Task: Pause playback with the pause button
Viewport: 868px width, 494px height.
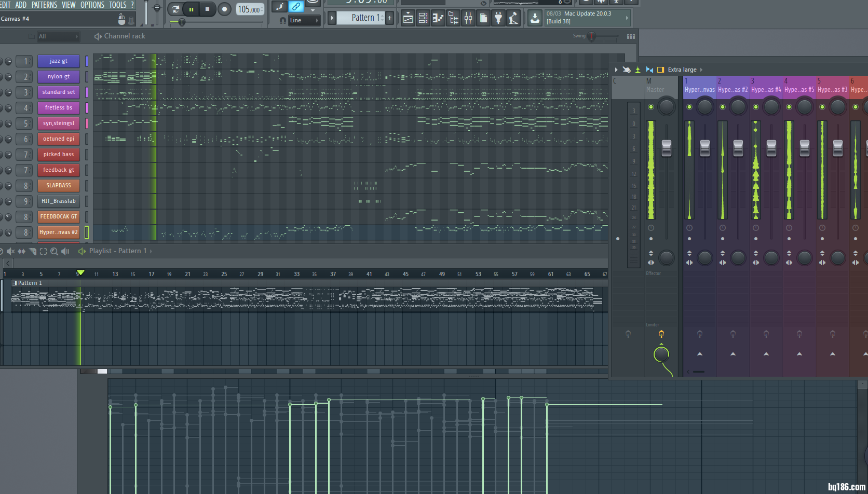Action: (x=191, y=9)
